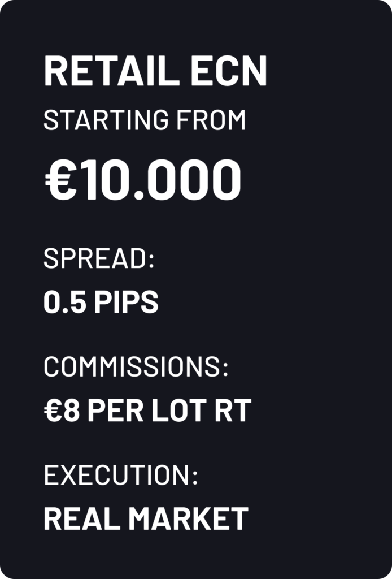
Task: Select the "COMMISSIONS:" label
Action: (x=136, y=368)
